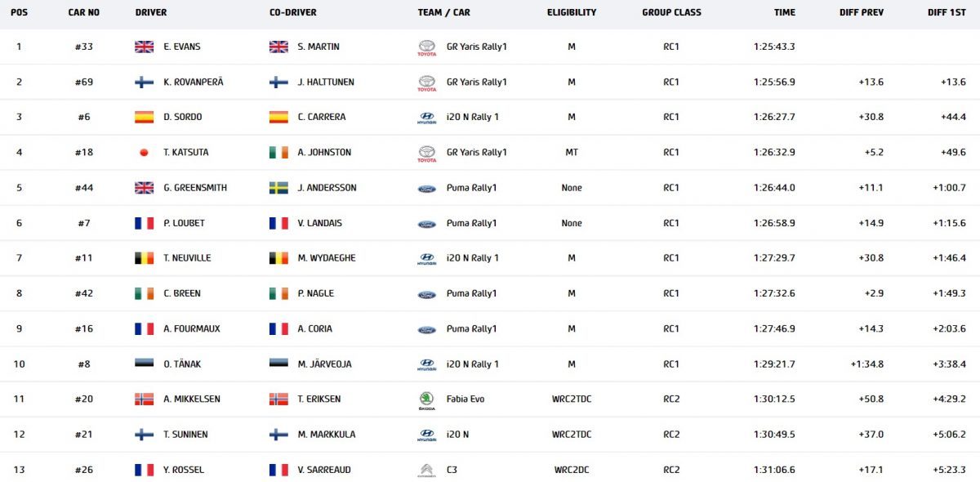Click the Hyundai logo next to Sordo's car

[426, 118]
